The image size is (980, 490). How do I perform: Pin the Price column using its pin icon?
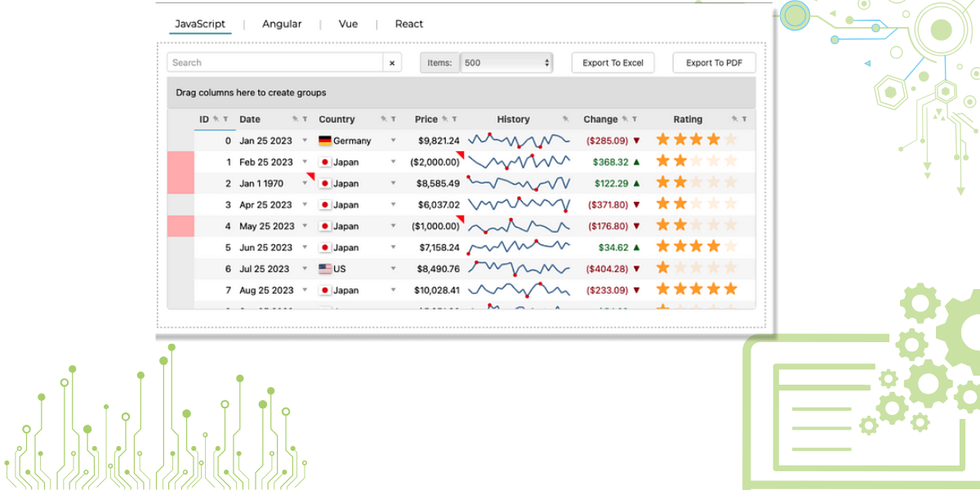pyautogui.click(x=445, y=119)
